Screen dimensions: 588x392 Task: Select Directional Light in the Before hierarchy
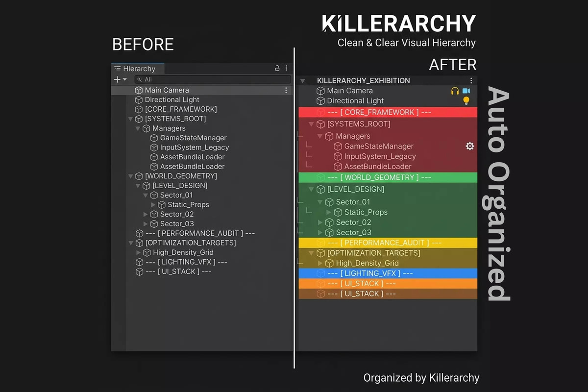[x=172, y=99]
